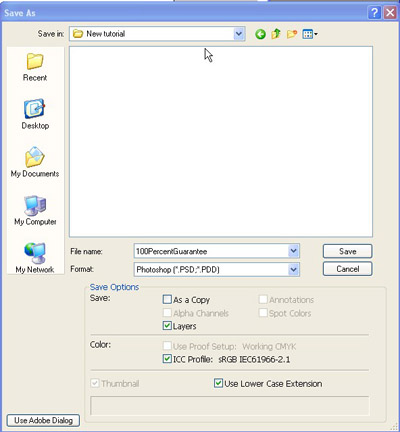Open the My Network places shortcut
This screenshot has width=400, height=432.
35,258
